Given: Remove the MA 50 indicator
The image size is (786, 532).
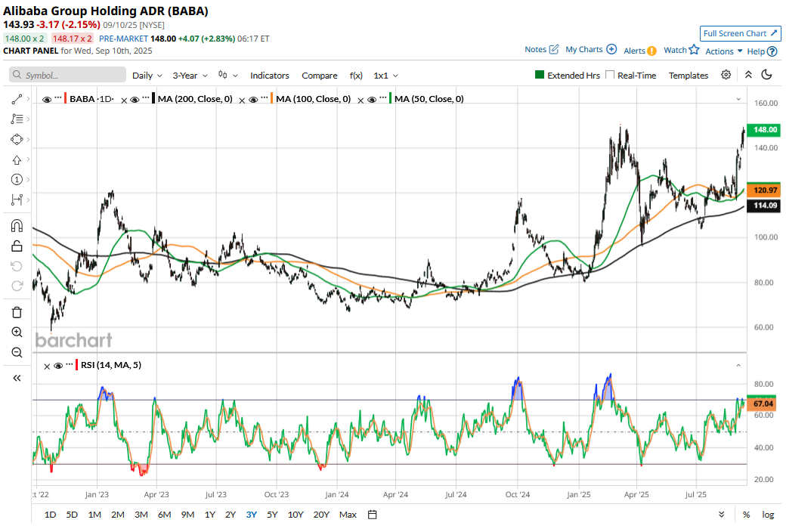Looking at the screenshot, I should (x=360, y=101).
